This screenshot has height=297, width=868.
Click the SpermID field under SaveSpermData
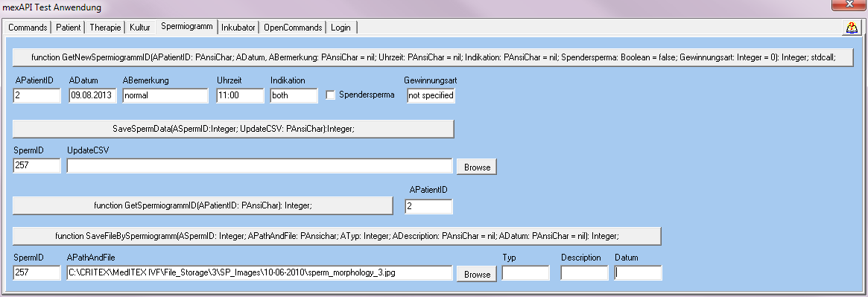click(x=37, y=165)
